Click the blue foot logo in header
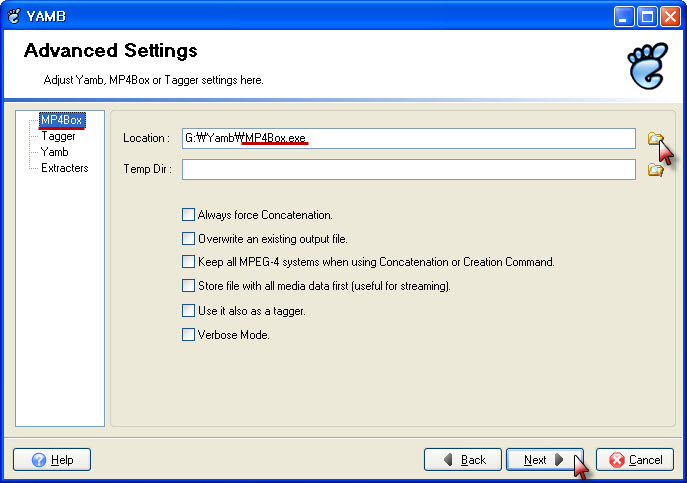The width and height of the screenshot is (687, 483). coord(648,66)
